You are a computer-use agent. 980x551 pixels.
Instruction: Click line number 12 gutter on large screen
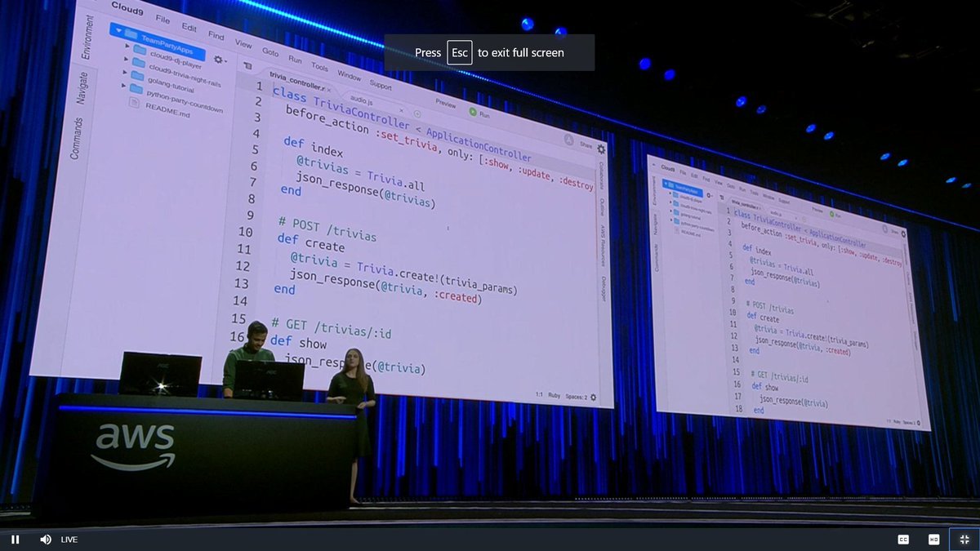[243, 266]
